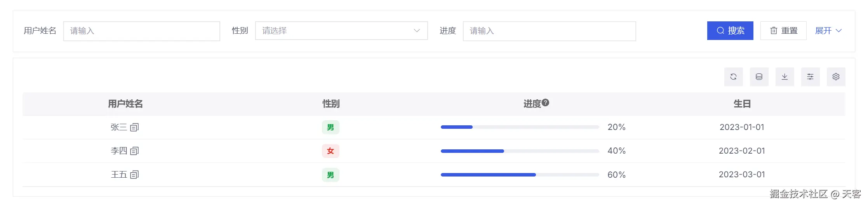
Task: Click the table refresh icon
Action: (x=733, y=77)
